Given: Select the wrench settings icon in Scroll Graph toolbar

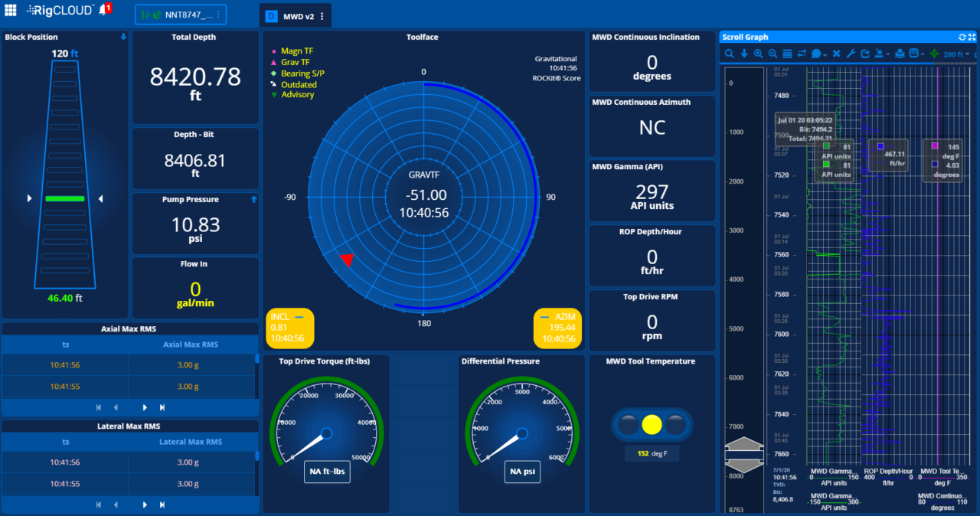Looking at the screenshot, I should (x=851, y=53).
